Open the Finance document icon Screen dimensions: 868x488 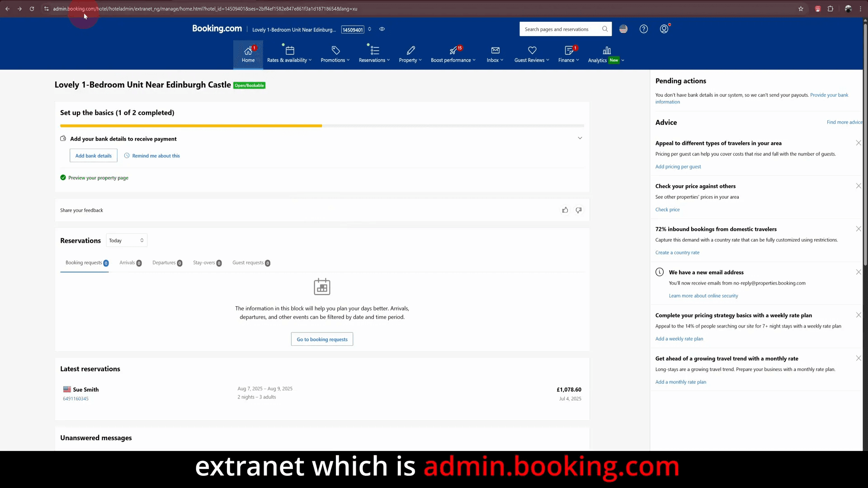(569, 51)
